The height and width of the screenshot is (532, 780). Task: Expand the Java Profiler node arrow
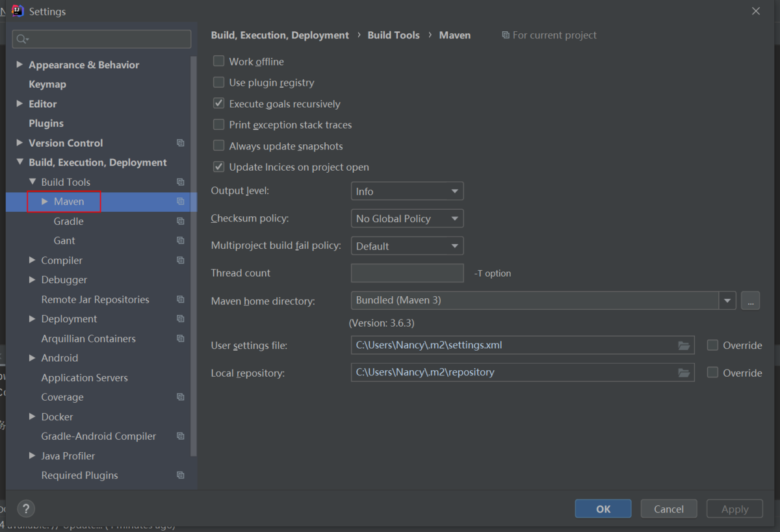32,455
